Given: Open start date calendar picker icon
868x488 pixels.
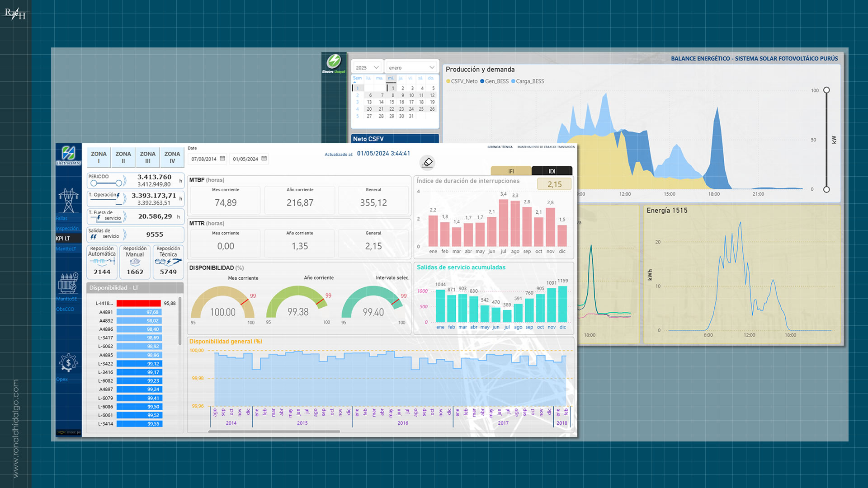Looking at the screenshot, I should pyautogui.click(x=222, y=159).
